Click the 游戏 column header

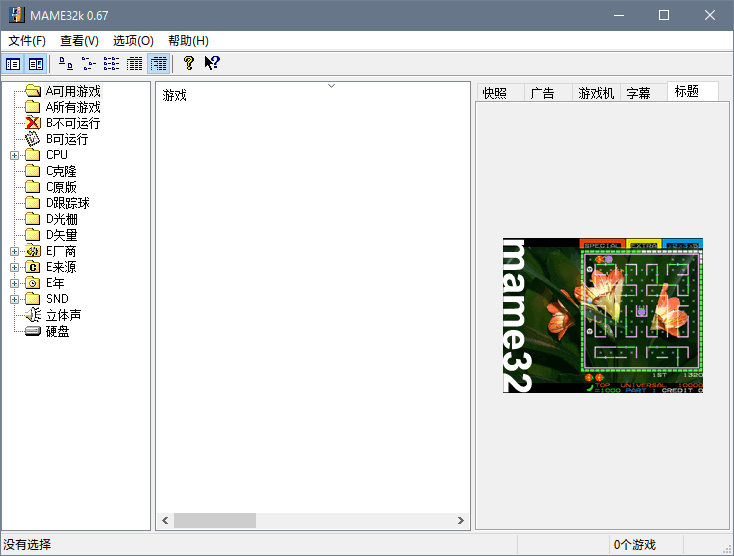point(175,96)
